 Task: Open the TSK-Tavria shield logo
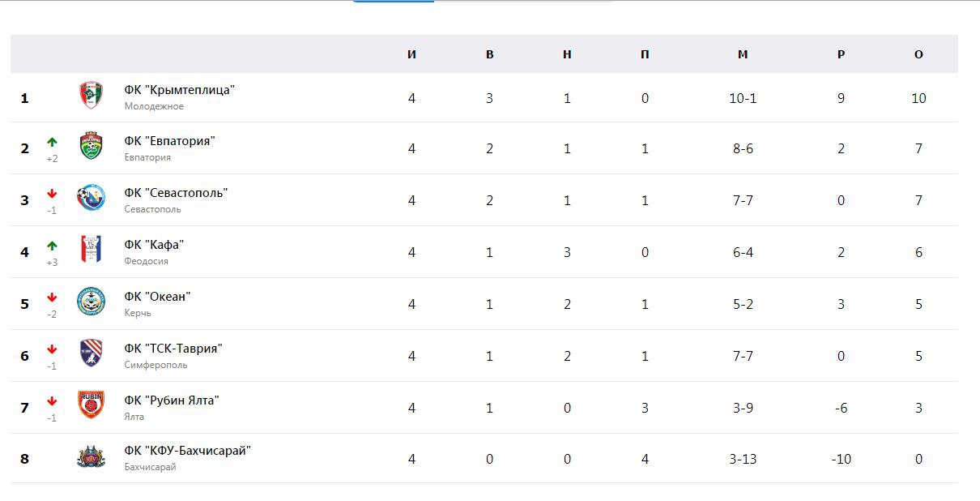[91, 353]
